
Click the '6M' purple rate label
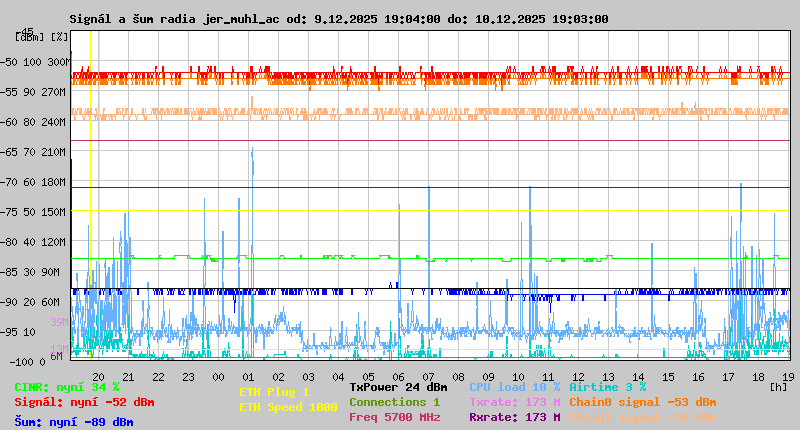[x=56, y=356]
